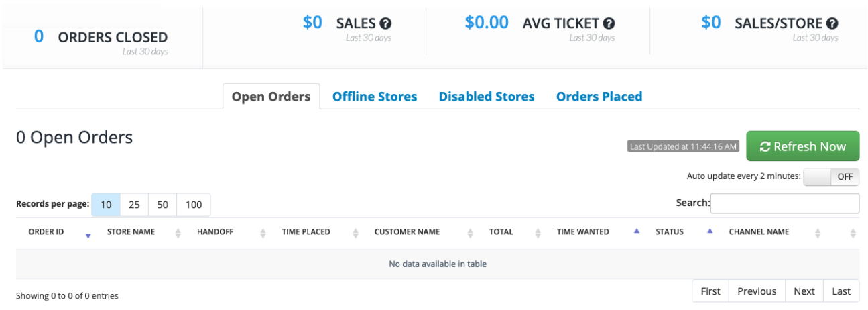Viewport: 868px width, 310px height.
Task: Click the Search input field
Action: pos(784,203)
